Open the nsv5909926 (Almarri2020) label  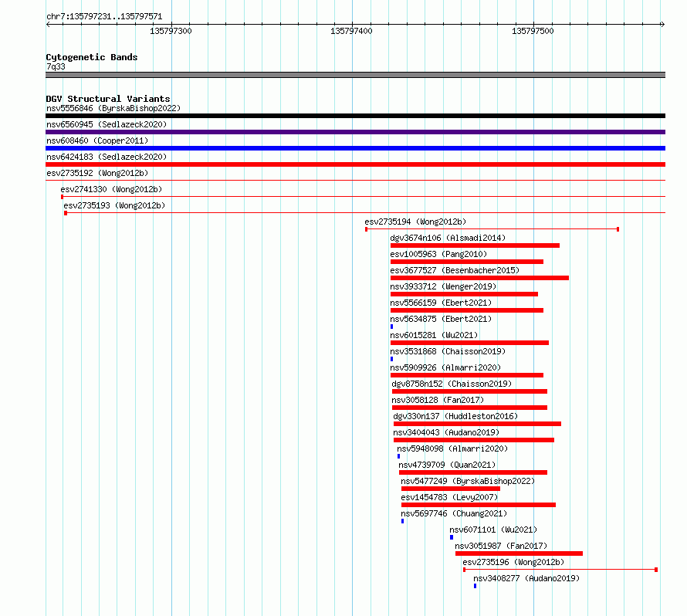[x=445, y=367]
